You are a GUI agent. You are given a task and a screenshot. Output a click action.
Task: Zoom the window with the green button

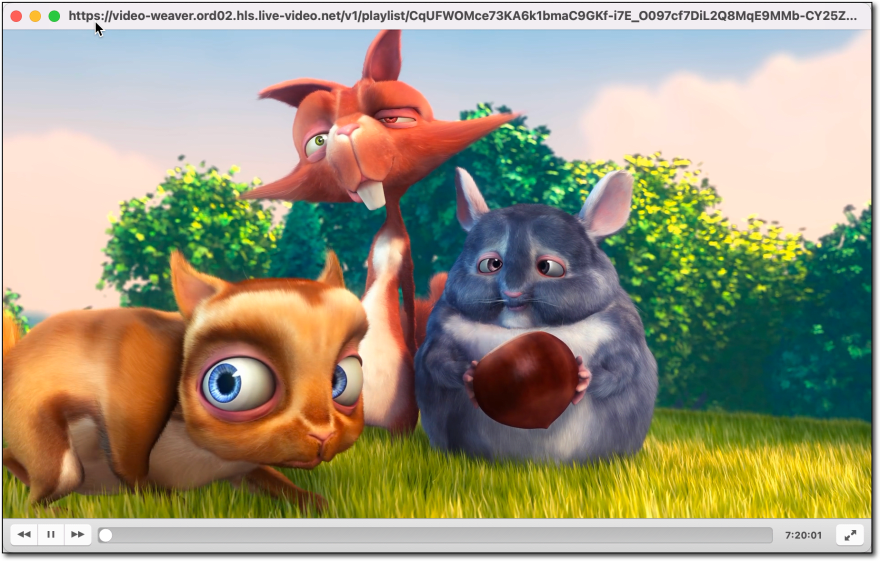coord(54,16)
